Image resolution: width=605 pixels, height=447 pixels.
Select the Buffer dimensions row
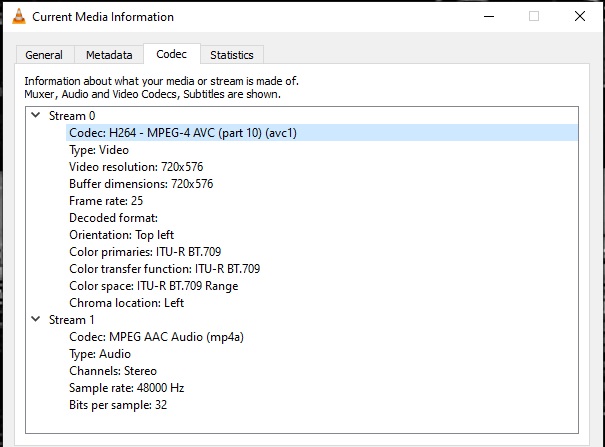click(x=141, y=184)
